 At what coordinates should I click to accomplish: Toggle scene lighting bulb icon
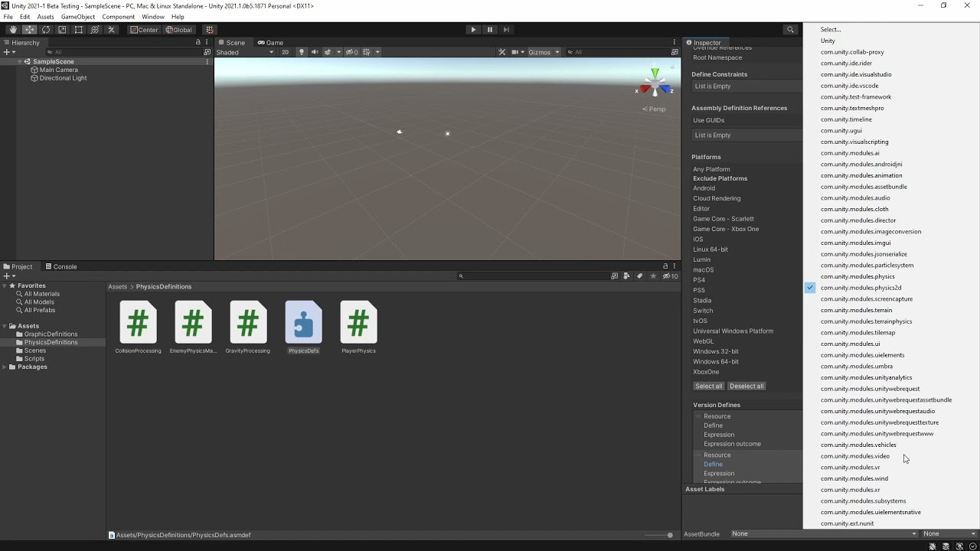(301, 52)
